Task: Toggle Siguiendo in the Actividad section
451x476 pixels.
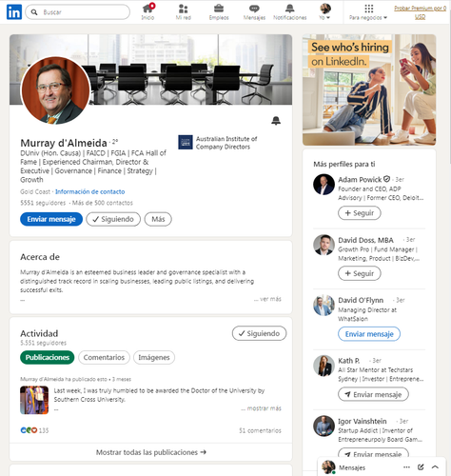Action: 259,333
